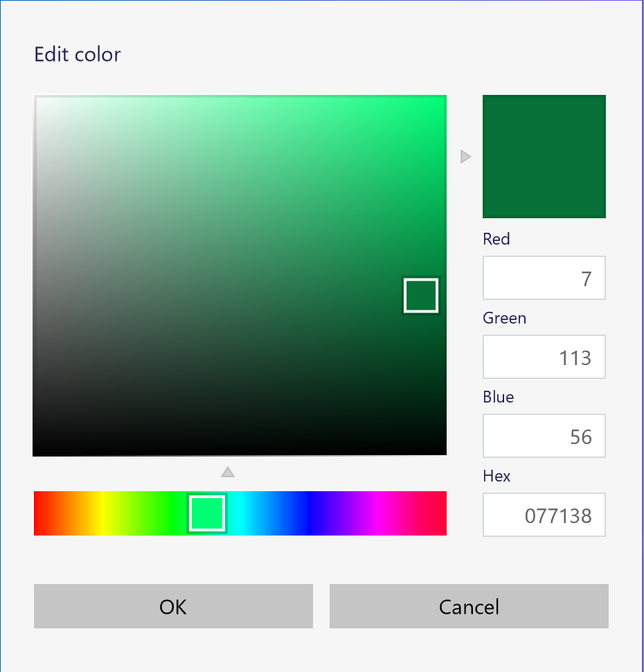The height and width of the screenshot is (672, 644).
Task: Select the color preview swatch
Action: [544, 157]
